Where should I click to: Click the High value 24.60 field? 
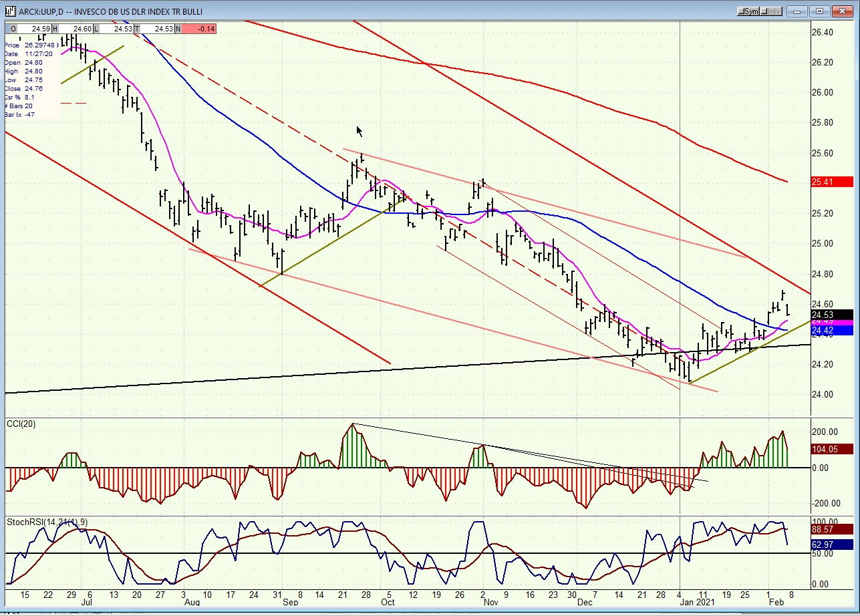(75, 29)
